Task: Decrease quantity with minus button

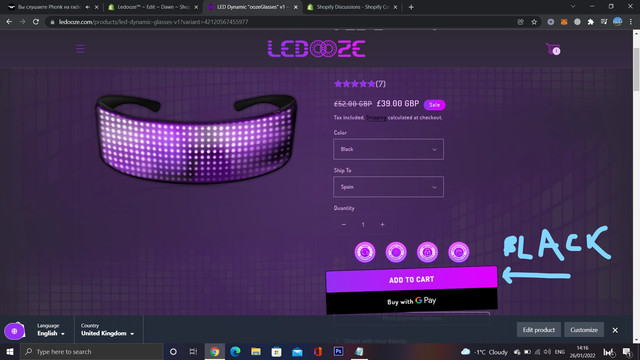Action: pos(344,224)
